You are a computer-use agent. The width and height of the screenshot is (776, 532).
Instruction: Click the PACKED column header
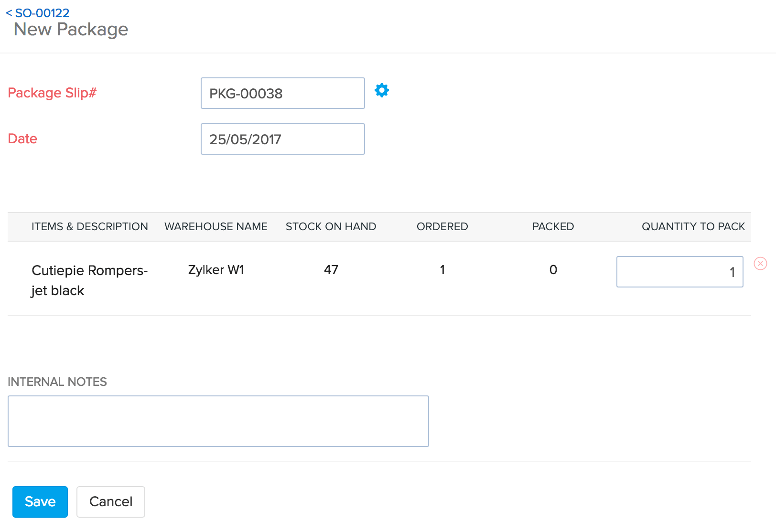[553, 226]
